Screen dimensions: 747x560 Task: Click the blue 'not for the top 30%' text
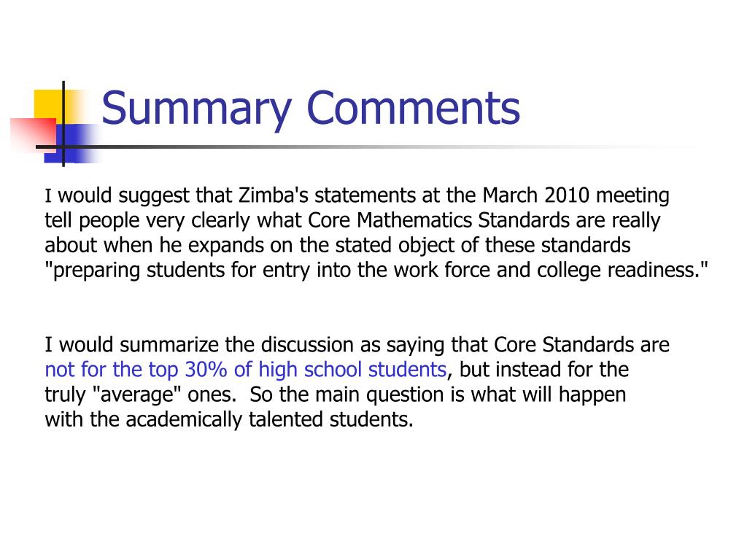click(136, 370)
